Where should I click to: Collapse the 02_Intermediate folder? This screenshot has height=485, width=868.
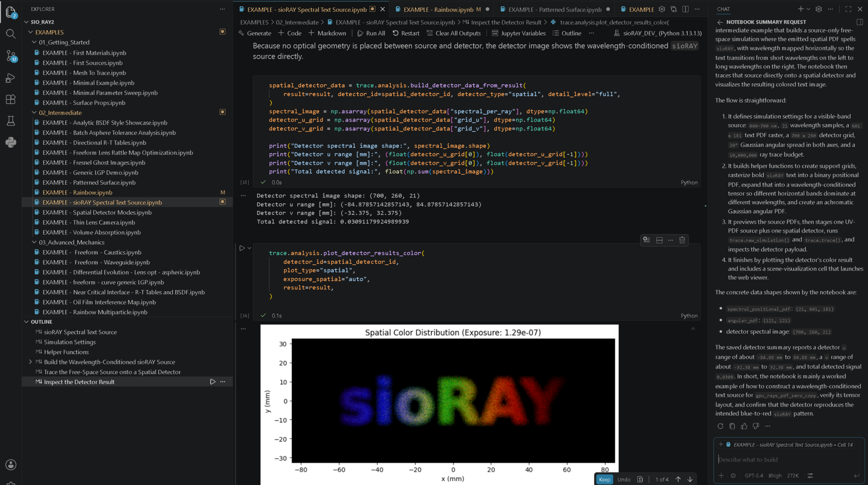coord(34,113)
